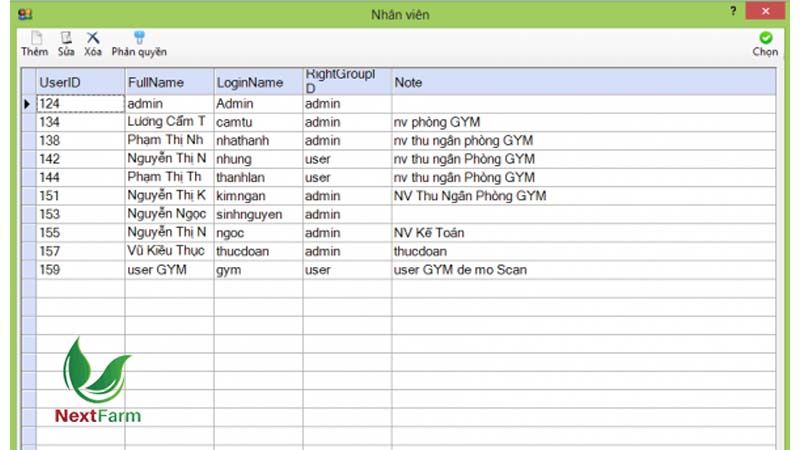Open Phân quyền permissions tool

[139, 43]
